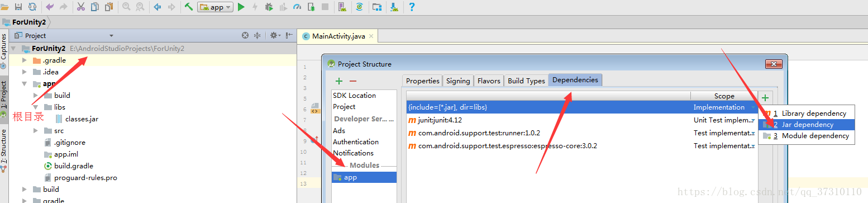The image size is (868, 203).
Task: Open the app run configuration dropdown
Action: click(215, 7)
